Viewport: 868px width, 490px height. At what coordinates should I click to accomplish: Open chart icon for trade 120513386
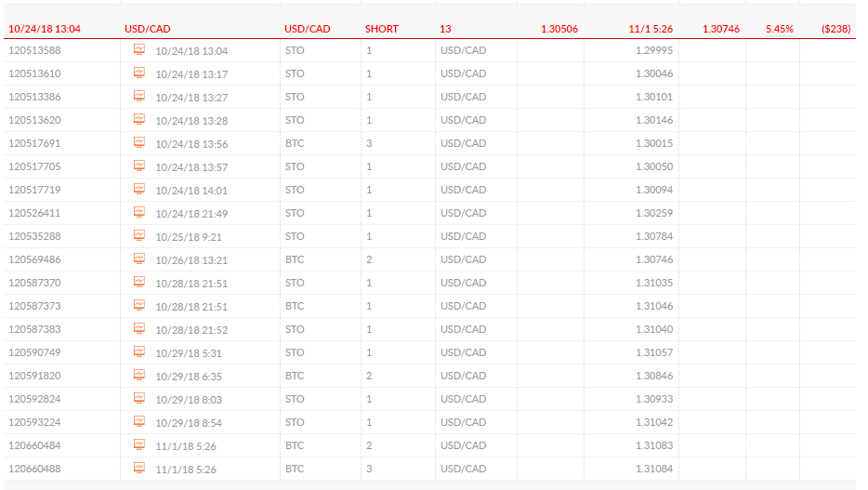coord(139,96)
